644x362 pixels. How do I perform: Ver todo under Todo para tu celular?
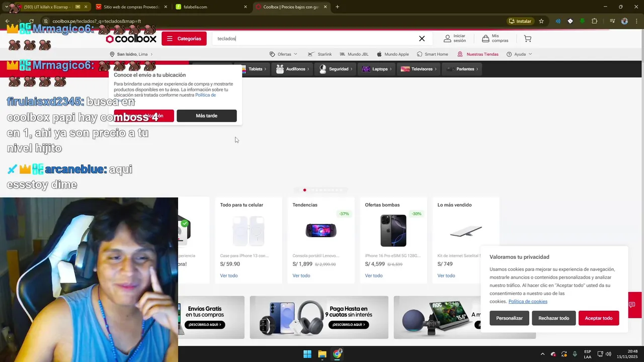coord(229,276)
